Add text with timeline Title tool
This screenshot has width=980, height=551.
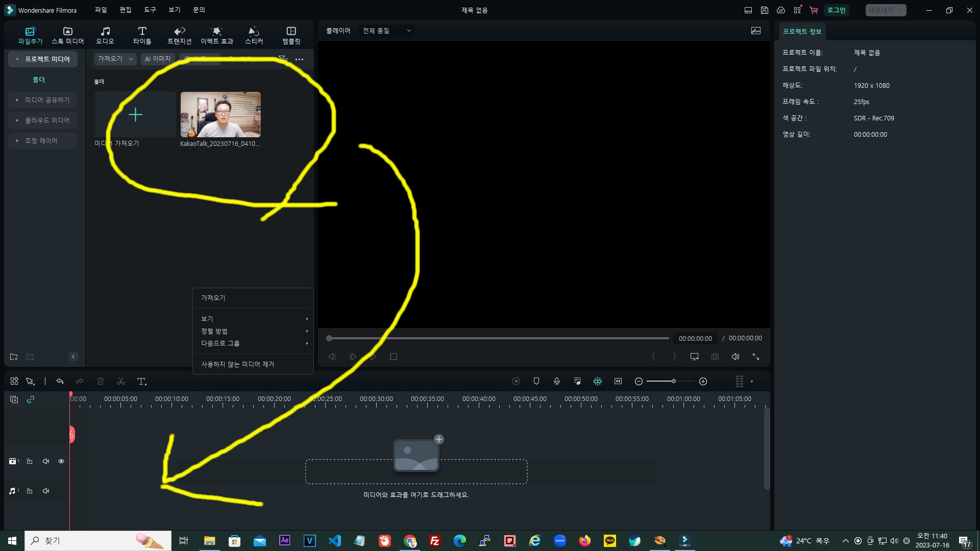pos(142,382)
